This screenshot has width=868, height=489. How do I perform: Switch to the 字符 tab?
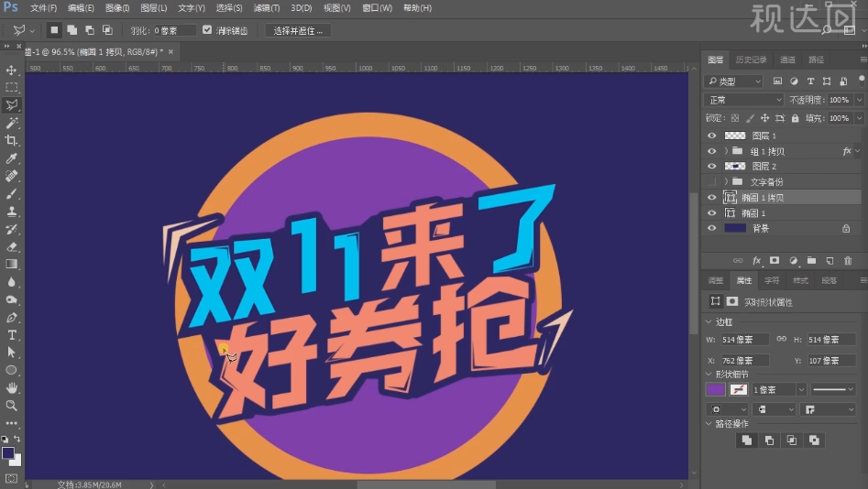[772, 280]
